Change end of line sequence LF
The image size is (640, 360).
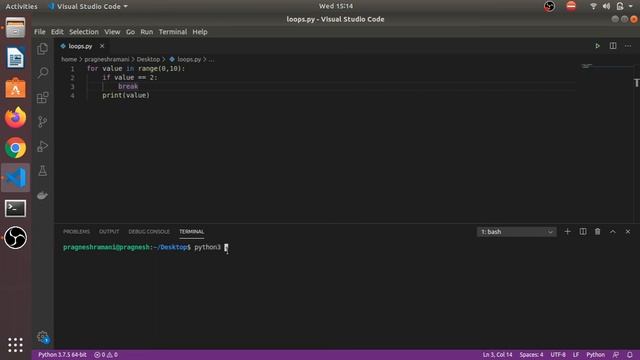[x=576, y=355]
